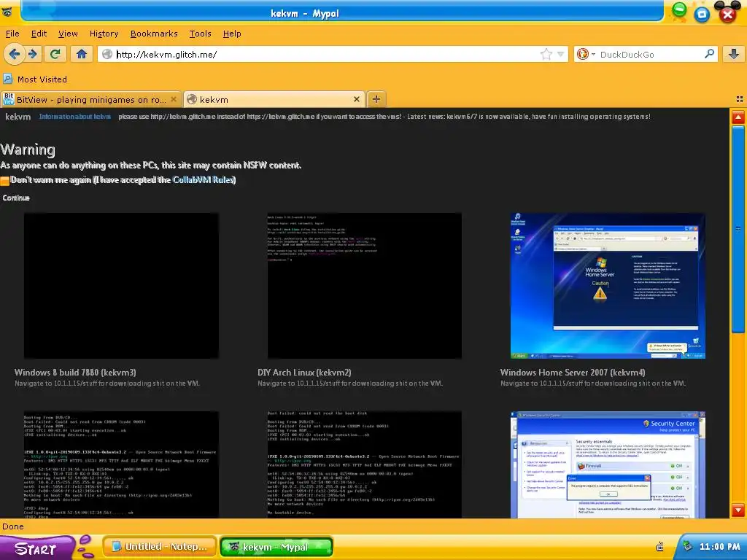Click the vertical scrollbar thumb
Screen dimensions: 747x560
(x=738, y=230)
